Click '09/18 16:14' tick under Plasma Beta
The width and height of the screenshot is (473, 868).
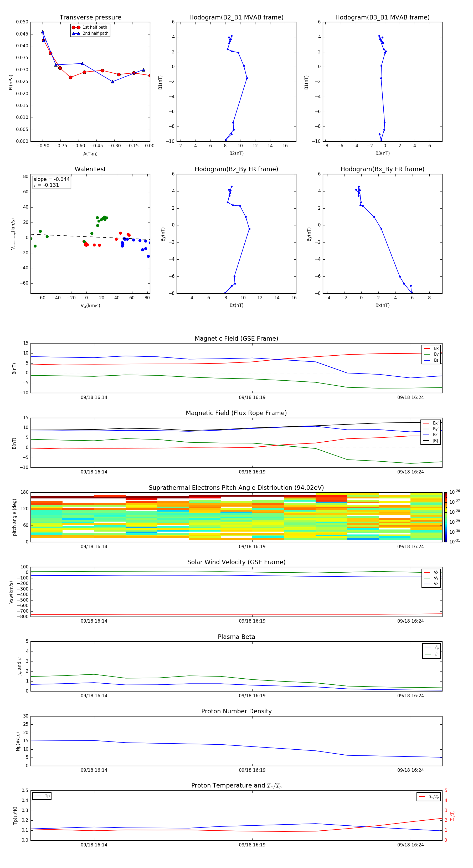click(x=94, y=695)
